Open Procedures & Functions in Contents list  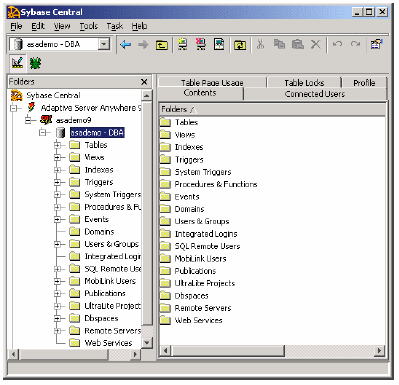point(216,184)
